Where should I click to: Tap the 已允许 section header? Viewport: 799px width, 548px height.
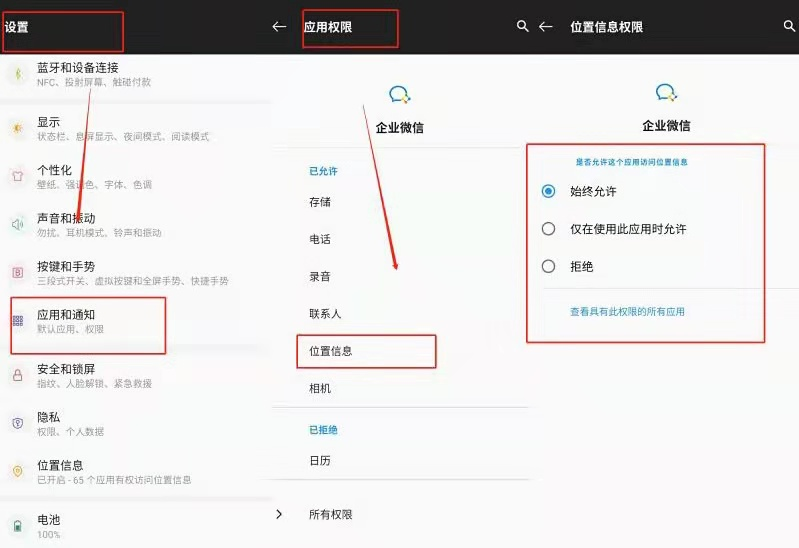pos(323,171)
